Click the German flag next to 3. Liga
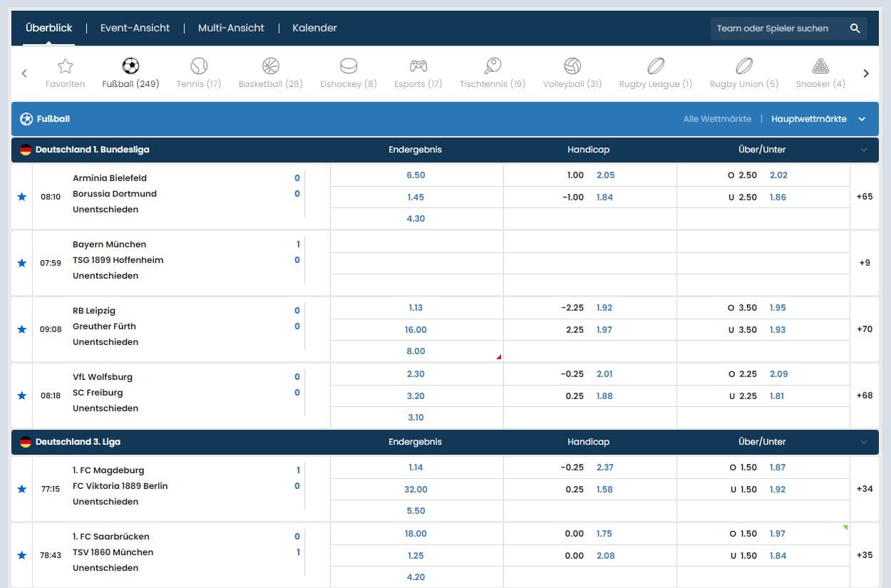Image resolution: width=891 pixels, height=588 pixels. [26, 442]
